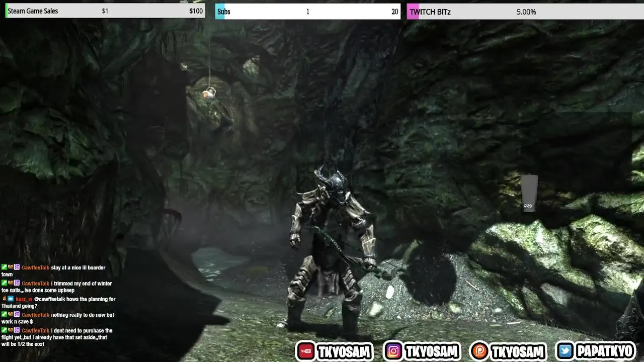This screenshot has width=644, height=362.
Task: Click the YouTube logo icon
Action: tap(305, 351)
